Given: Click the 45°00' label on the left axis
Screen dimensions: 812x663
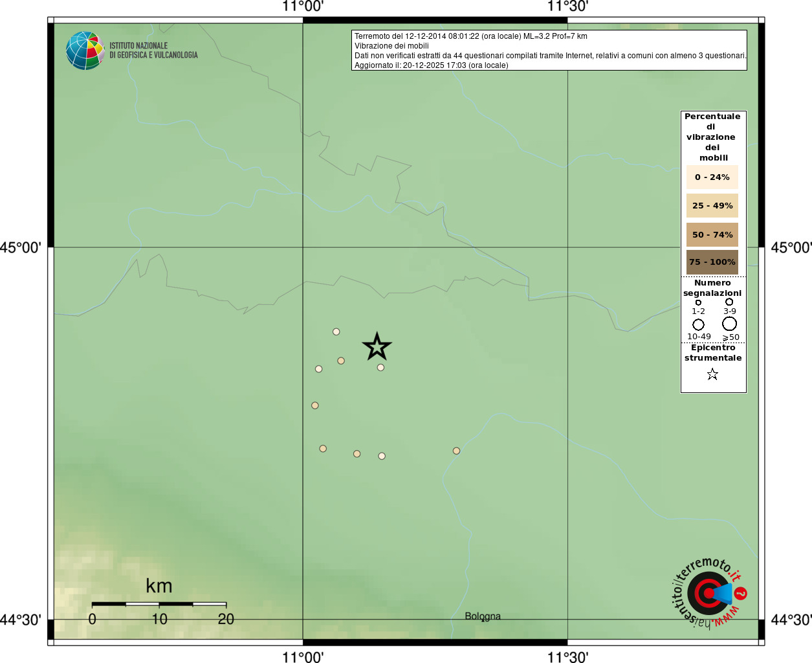Looking at the screenshot, I should (21, 247).
